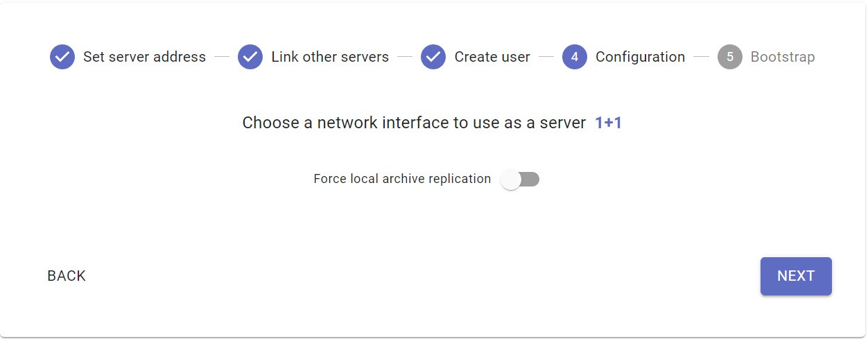
Task: Return to the Create user step label
Action: click(x=492, y=57)
